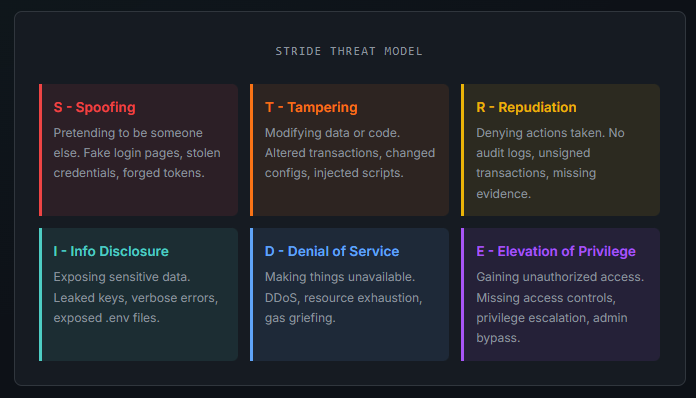
Task: Click the 'Denying actions taken' description
Action: [x=550, y=163]
